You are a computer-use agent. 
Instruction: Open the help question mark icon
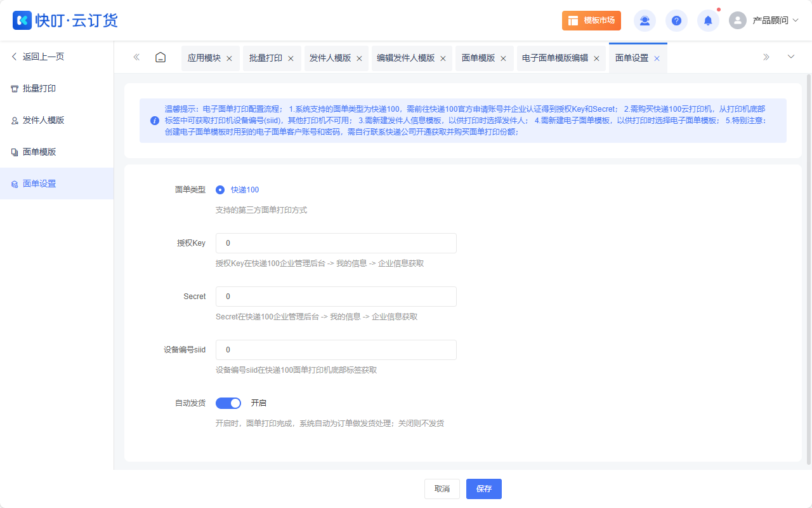tap(676, 20)
